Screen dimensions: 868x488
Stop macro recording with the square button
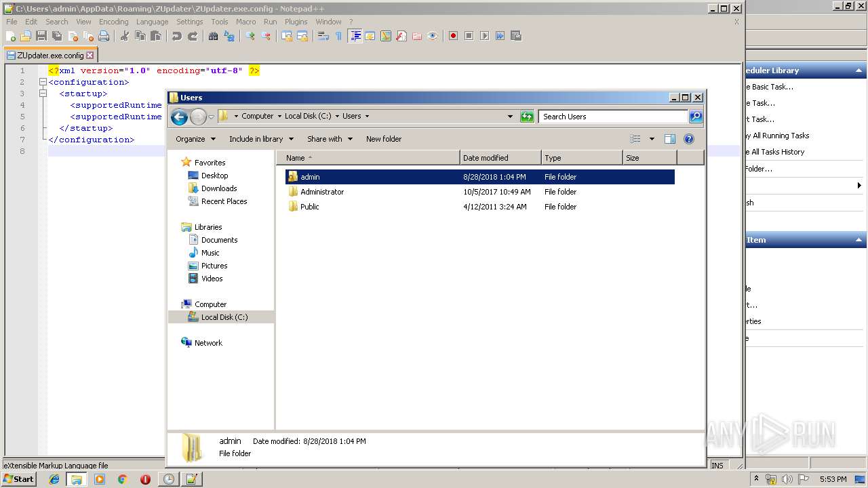click(x=469, y=36)
